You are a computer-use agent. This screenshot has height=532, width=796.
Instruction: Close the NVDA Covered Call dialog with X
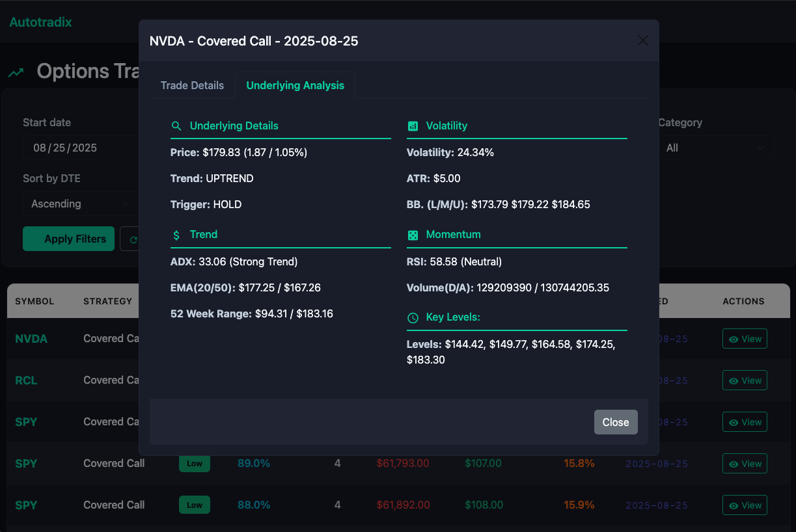point(643,40)
